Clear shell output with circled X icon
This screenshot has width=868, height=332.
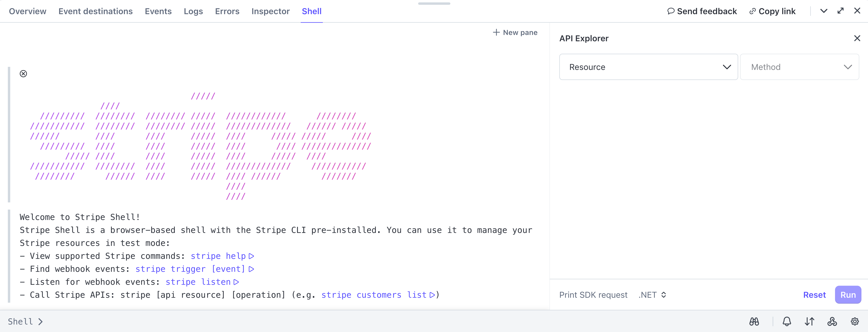tap(23, 73)
